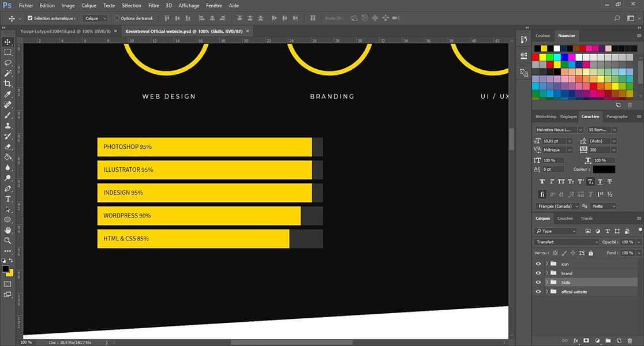644x346 pixels.
Task: Select the Hand tool
Action: (x=8, y=230)
